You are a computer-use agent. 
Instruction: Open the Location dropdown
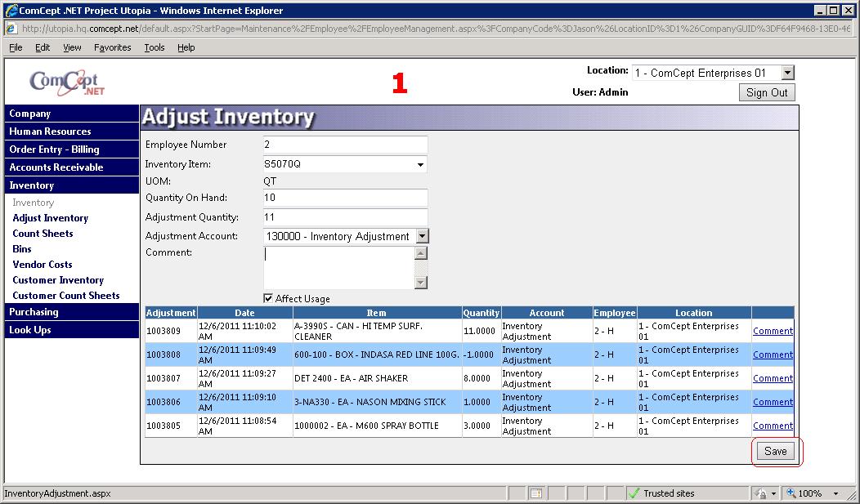pos(786,74)
